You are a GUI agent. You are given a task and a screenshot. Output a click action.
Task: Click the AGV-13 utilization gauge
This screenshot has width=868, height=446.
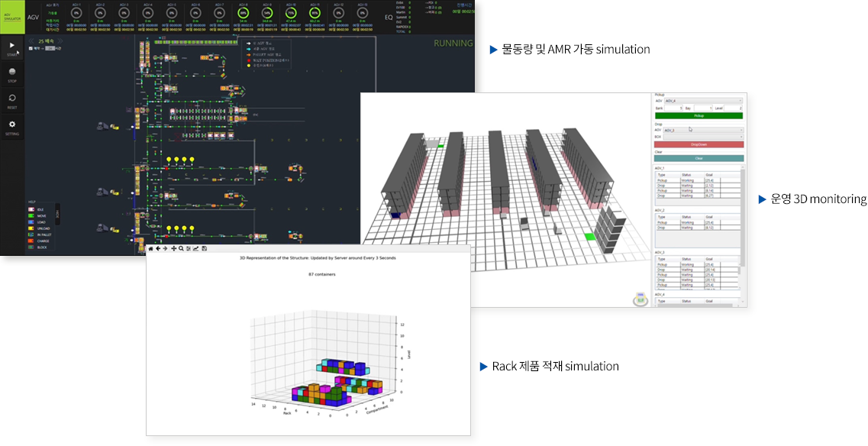coord(362,12)
